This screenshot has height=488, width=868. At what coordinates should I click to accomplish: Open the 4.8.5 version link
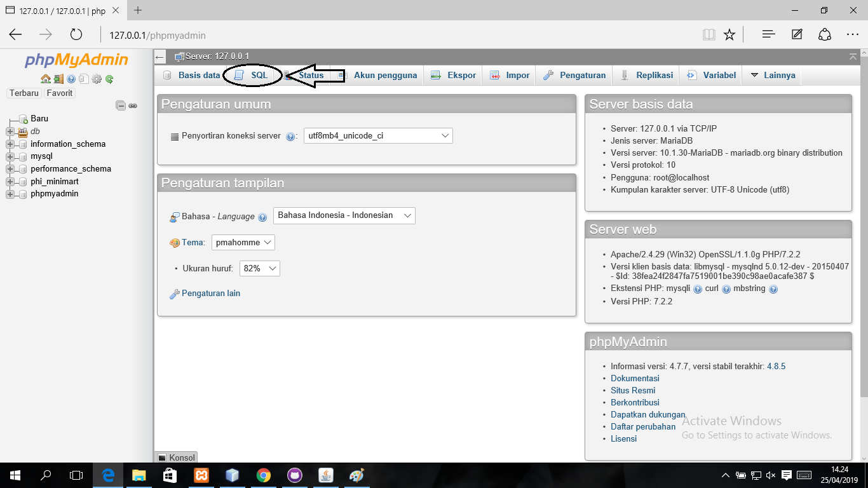point(776,367)
